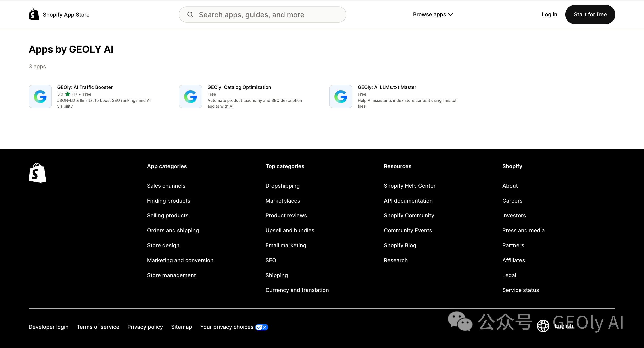Open Orders and shipping category
The height and width of the screenshot is (348, 644).
pyautogui.click(x=173, y=231)
